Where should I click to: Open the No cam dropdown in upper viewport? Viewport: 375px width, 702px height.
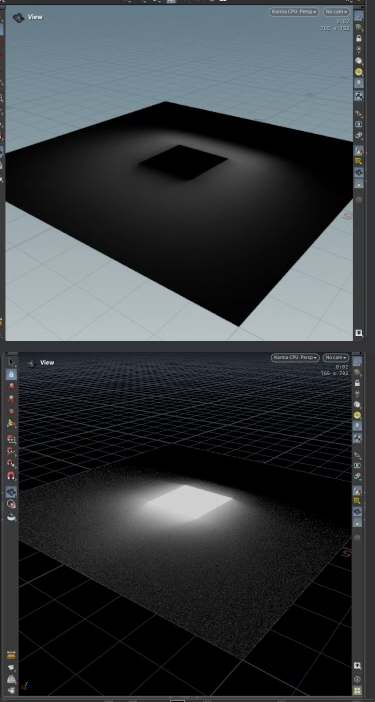pos(337,12)
